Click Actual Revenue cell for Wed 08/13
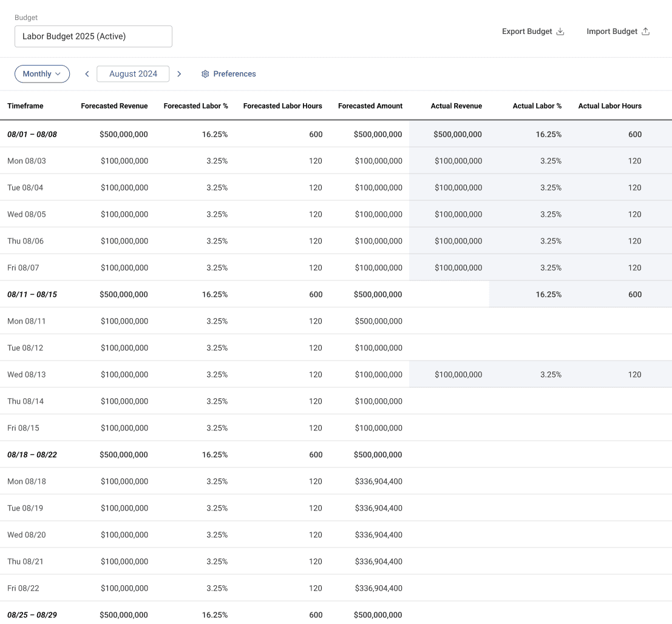The width and height of the screenshot is (672, 624). pos(458,375)
